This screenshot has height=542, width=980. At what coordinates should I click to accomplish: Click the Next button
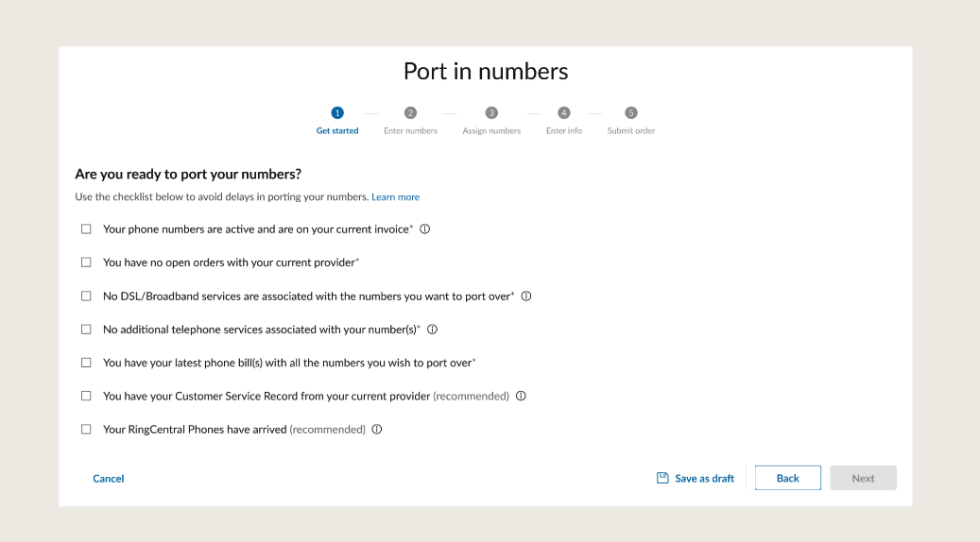click(x=863, y=478)
